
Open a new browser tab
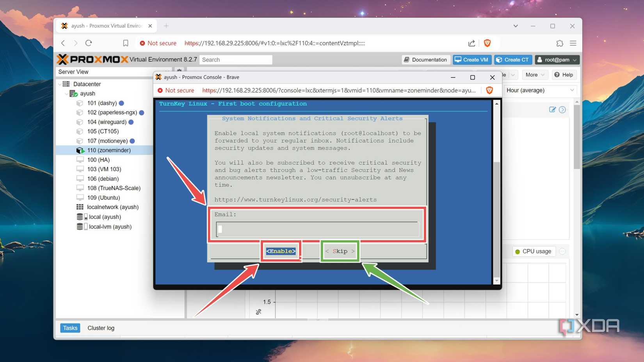(166, 26)
